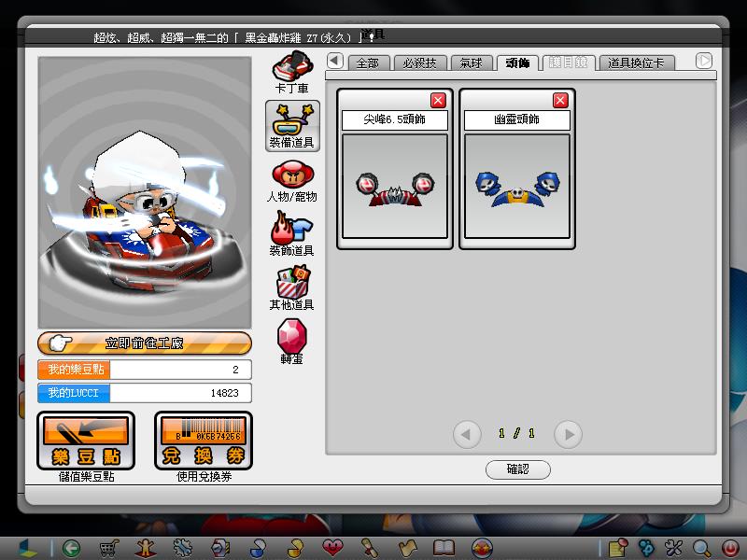Click the 確認 confirm button
Viewport: 747px width, 560px height.
pyautogui.click(x=518, y=469)
